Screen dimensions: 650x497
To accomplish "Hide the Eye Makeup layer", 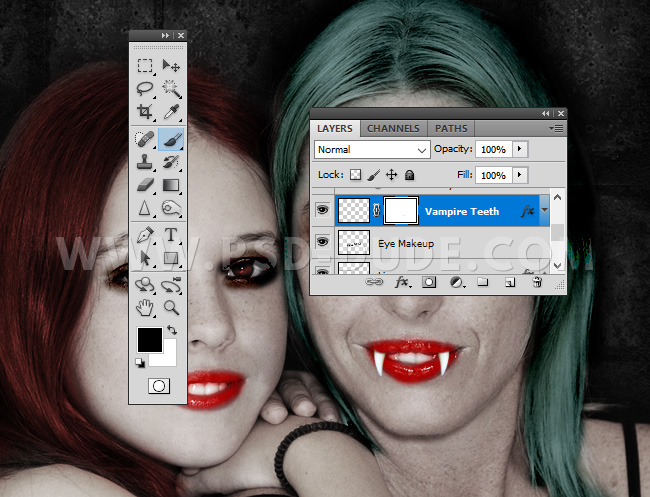I will click(323, 241).
